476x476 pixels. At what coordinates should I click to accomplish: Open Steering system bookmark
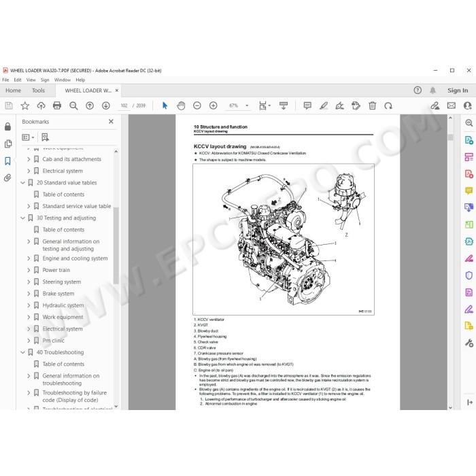point(62,282)
